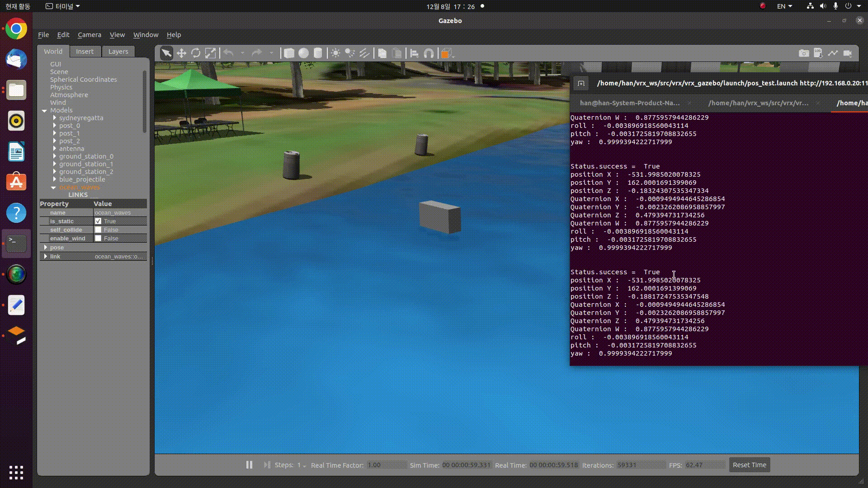Add a point light to the world
Viewport: 868px width, 488px height.
tap(335, 53)
